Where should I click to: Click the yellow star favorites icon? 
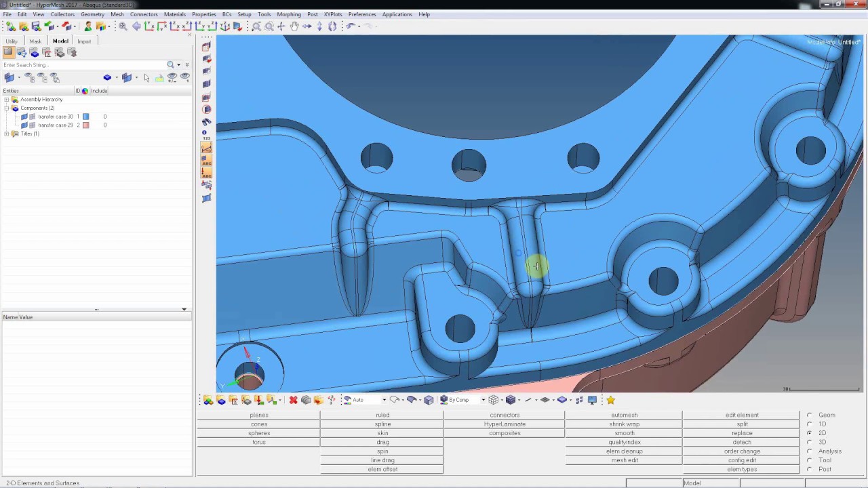[610, 400]
